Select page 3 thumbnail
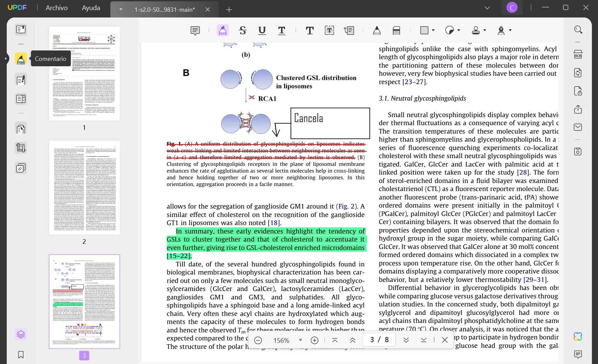 (84, 301)
